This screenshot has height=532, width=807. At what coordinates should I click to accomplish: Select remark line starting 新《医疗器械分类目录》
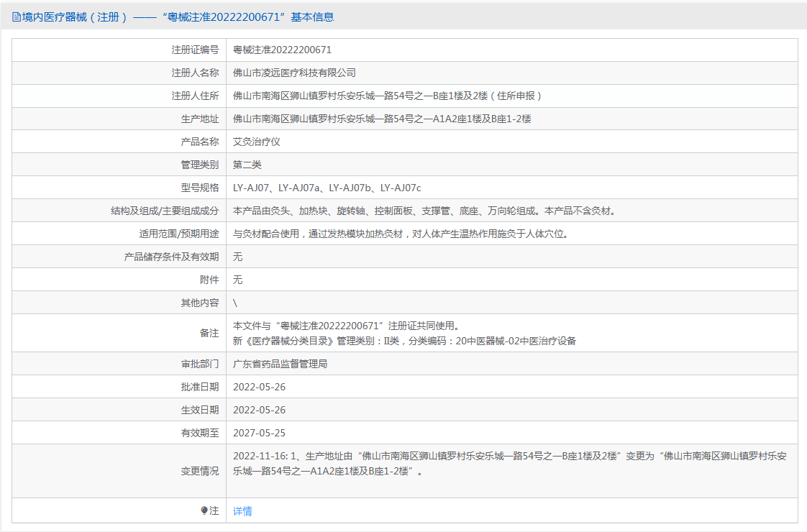404,341
